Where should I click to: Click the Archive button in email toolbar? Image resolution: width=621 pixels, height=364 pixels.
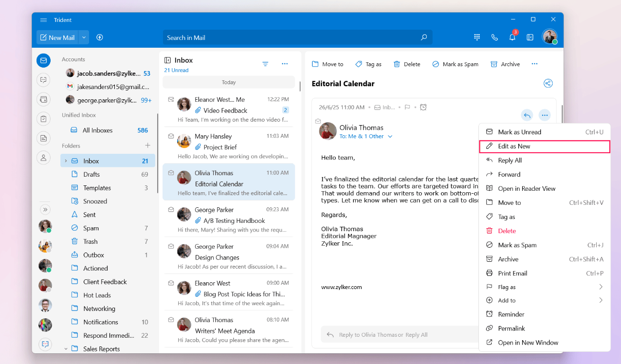505,64
